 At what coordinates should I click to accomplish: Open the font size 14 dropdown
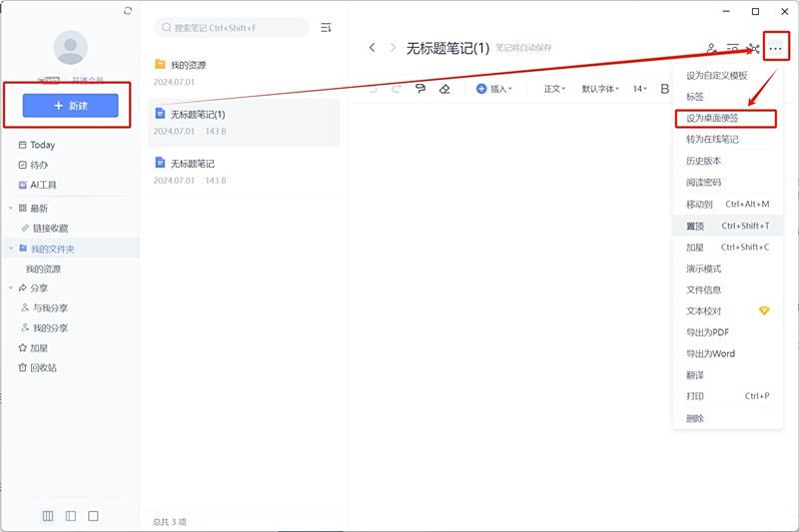click(x=639, y=89)
